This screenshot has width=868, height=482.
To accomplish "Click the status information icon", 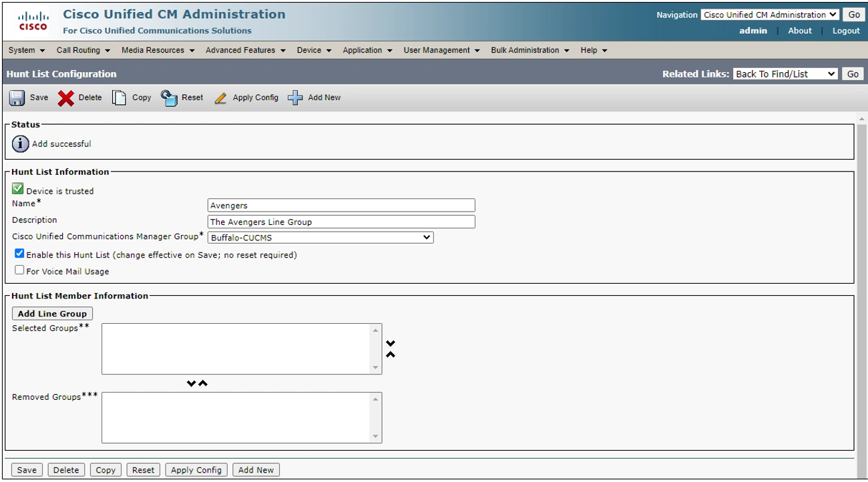I will click(21, 144).
